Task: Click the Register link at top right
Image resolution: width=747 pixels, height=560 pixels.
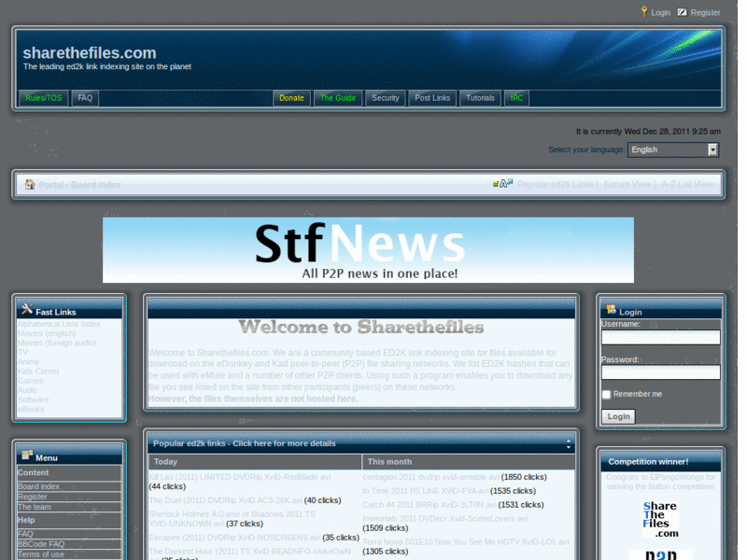Action: [706, 12]
